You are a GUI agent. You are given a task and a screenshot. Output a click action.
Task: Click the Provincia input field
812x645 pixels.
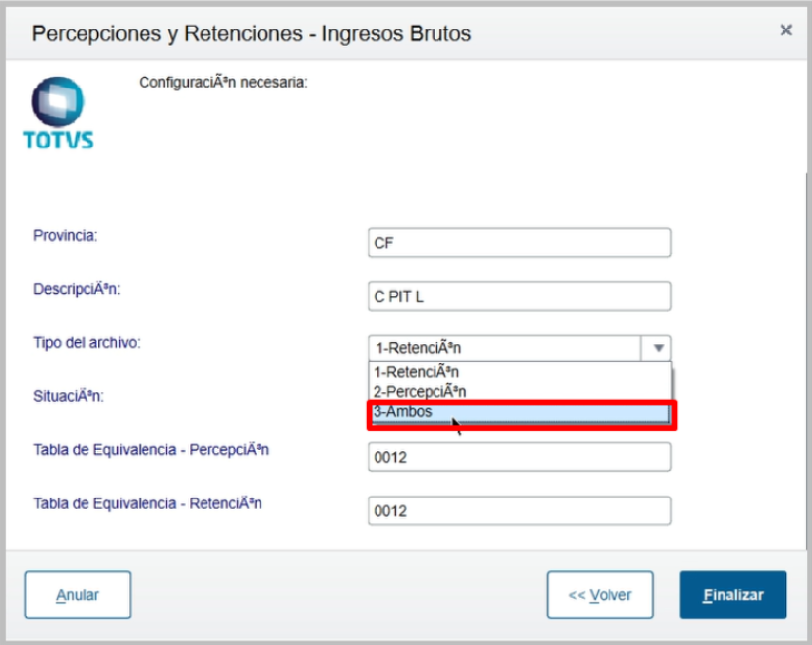tap(519, 242)
